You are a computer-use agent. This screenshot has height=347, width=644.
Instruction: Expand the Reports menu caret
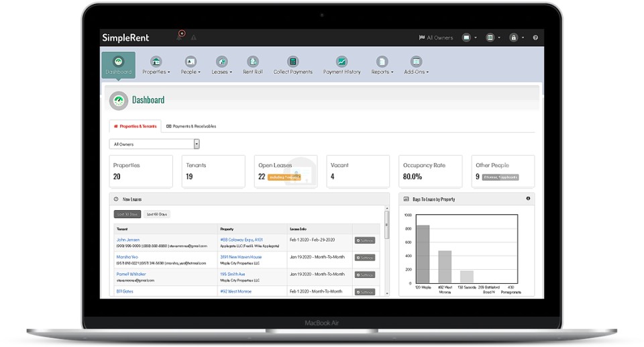[x=392, y=72]
